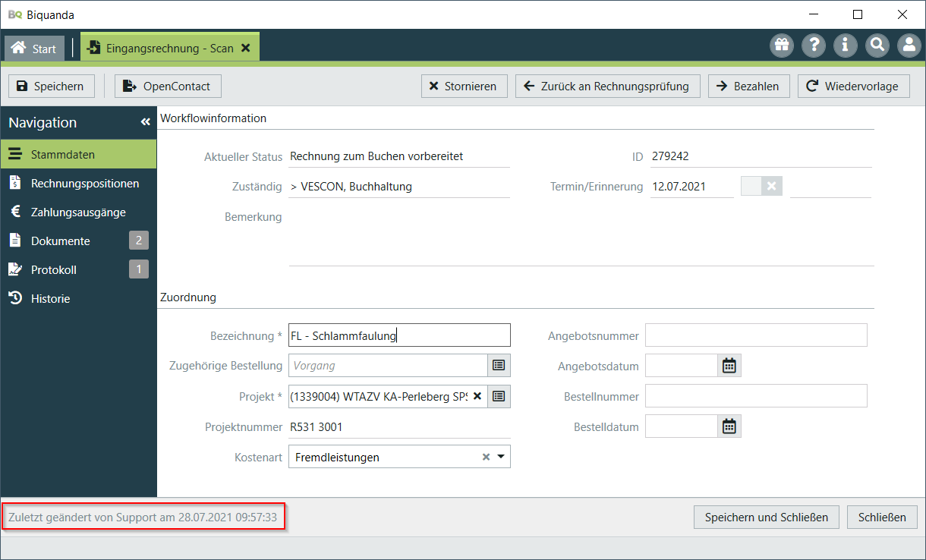926x560 pixels.
Task: Open search with magnifier icon
Action: [877, 46]
